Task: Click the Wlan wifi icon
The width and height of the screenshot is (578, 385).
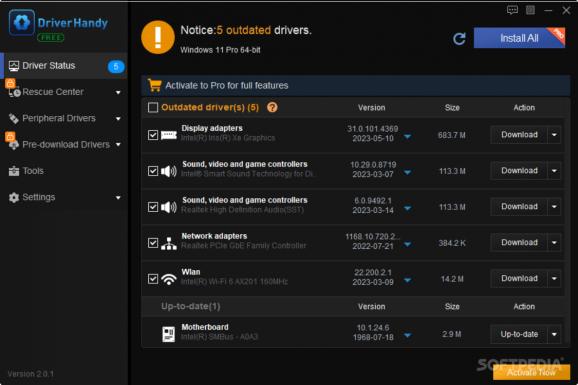Action: coord(169,279)
